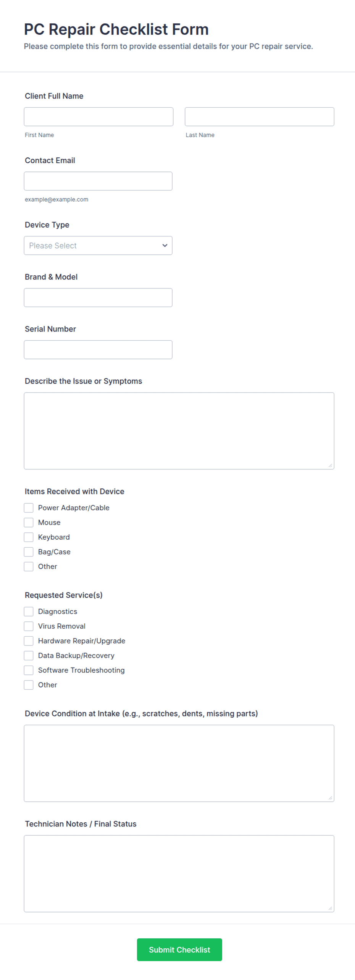Viewport: 355px width, 980px height.
Task: Tick the Mouse checkbox
Action: click(x=29, y=522)
